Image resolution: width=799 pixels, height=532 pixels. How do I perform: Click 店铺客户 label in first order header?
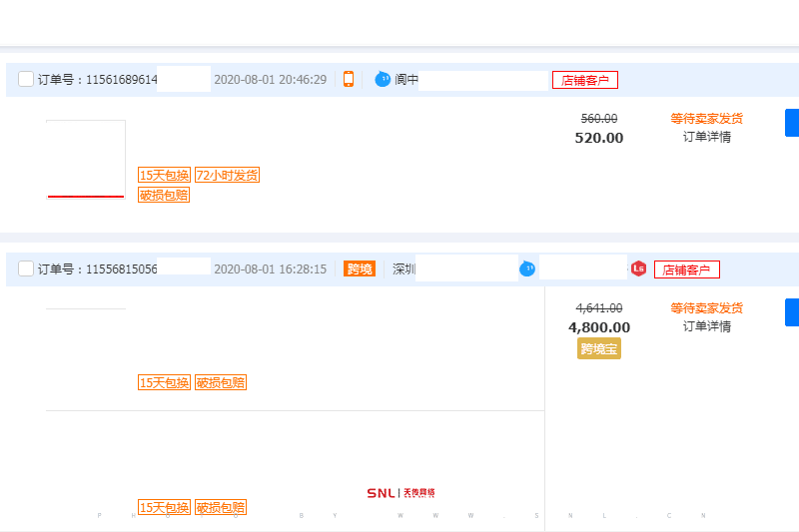585,80
